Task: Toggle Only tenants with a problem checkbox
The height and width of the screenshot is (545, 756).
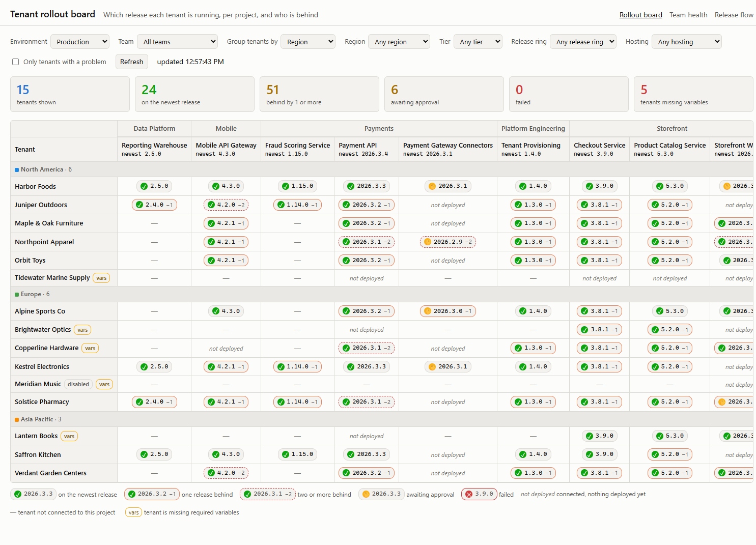Action: point(16,62)
